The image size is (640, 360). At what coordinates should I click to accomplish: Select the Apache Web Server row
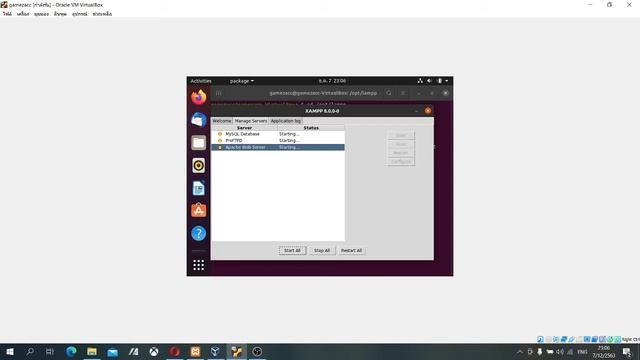[x=278, y=147]
